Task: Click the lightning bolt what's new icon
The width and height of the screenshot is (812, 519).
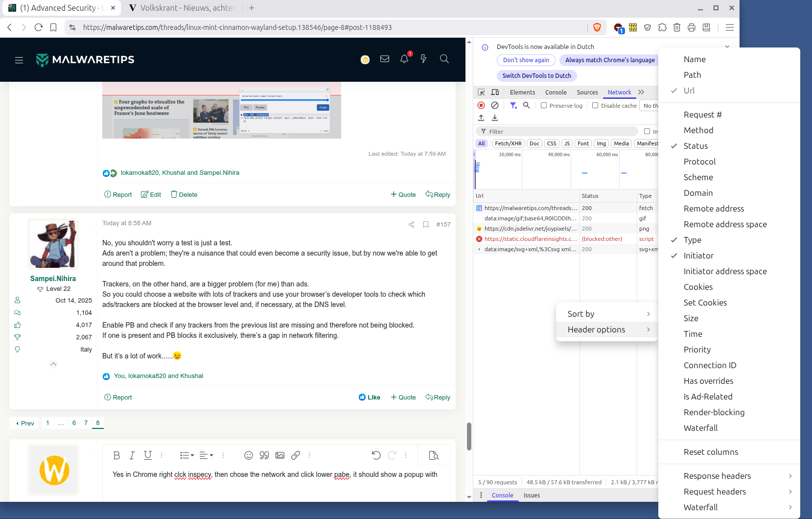Action: [424, 59]
